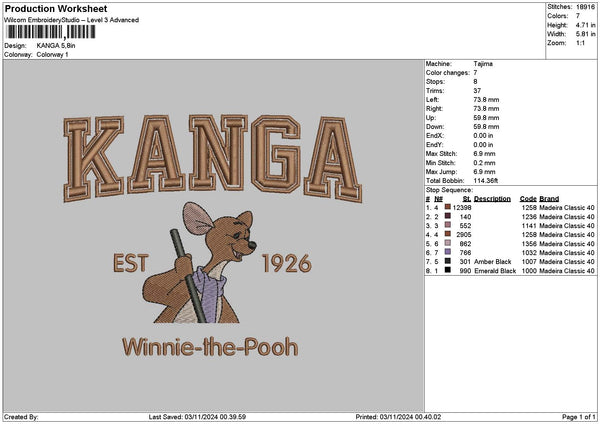
Task: Select the color swatch in stop row 1
Action: [447, 207]
